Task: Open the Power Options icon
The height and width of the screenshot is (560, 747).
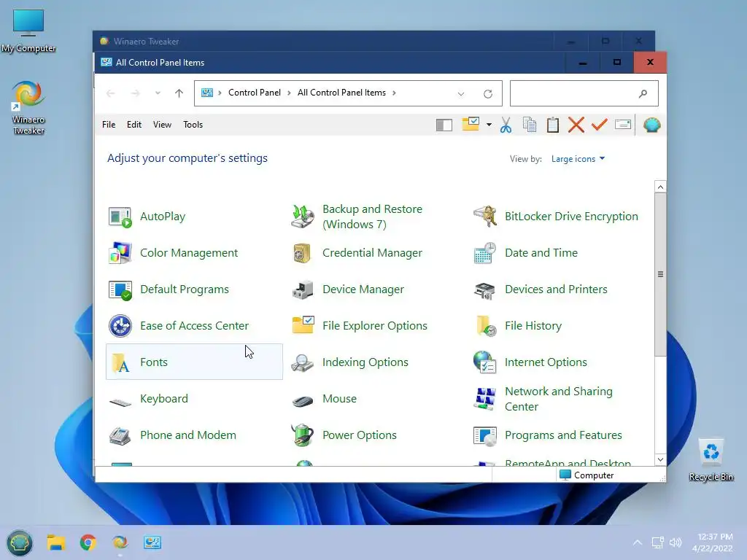Action: [x=303, y=435]
